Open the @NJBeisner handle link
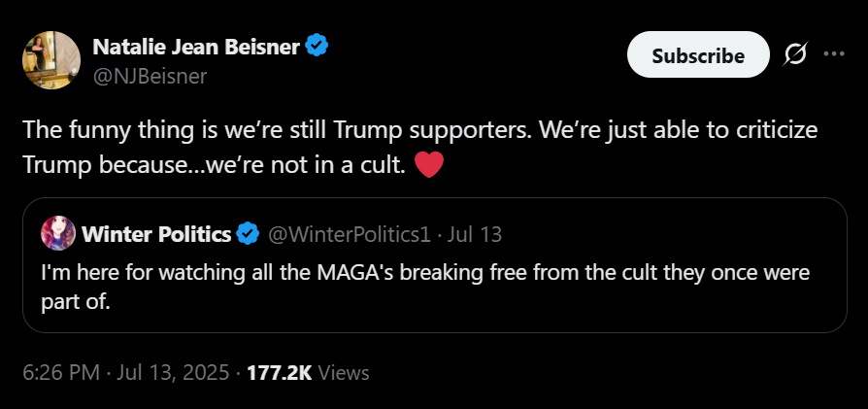This screenshot has height=409, width=868. point(150,76)
